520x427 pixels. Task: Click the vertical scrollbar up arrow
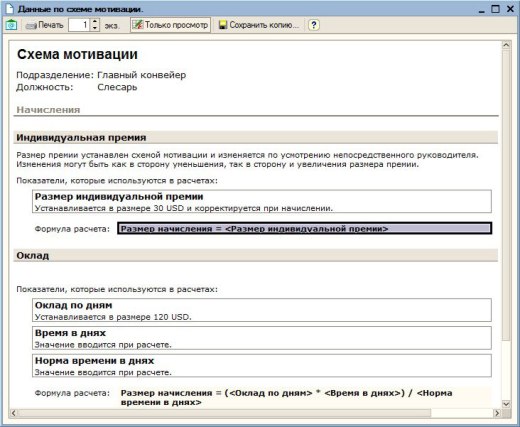point(506,45)
